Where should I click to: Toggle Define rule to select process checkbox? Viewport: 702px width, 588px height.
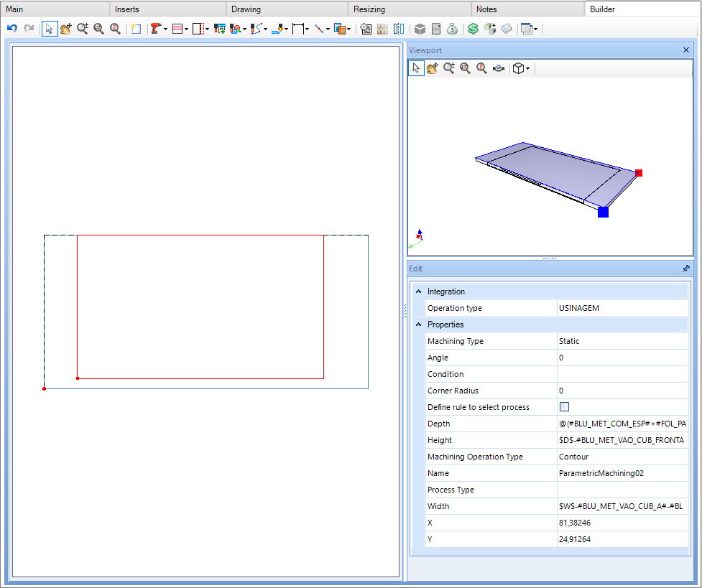(x=564, y=407)
